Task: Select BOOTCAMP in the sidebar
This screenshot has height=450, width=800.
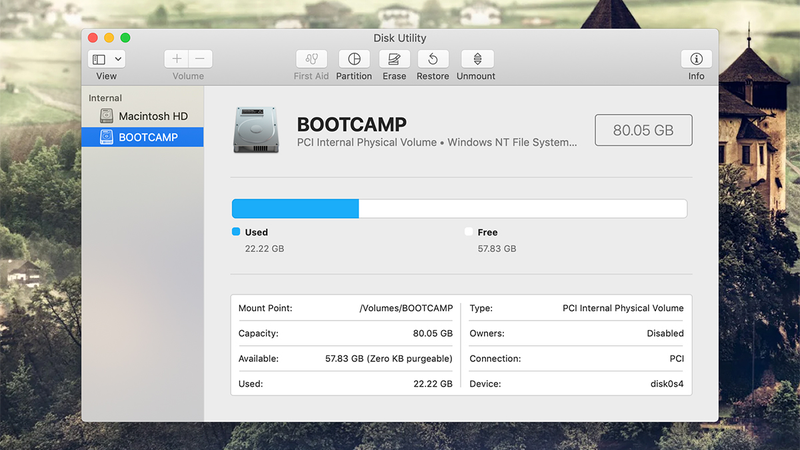Action: 142,137
